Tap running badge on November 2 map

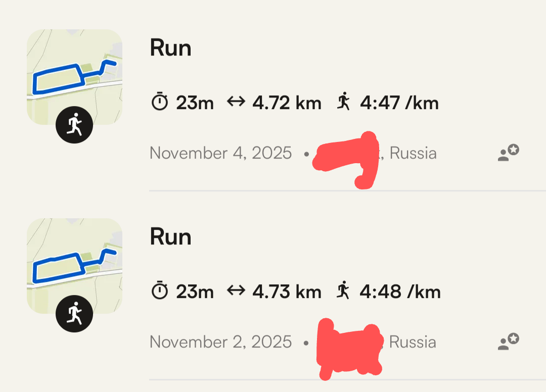[74, 314]
